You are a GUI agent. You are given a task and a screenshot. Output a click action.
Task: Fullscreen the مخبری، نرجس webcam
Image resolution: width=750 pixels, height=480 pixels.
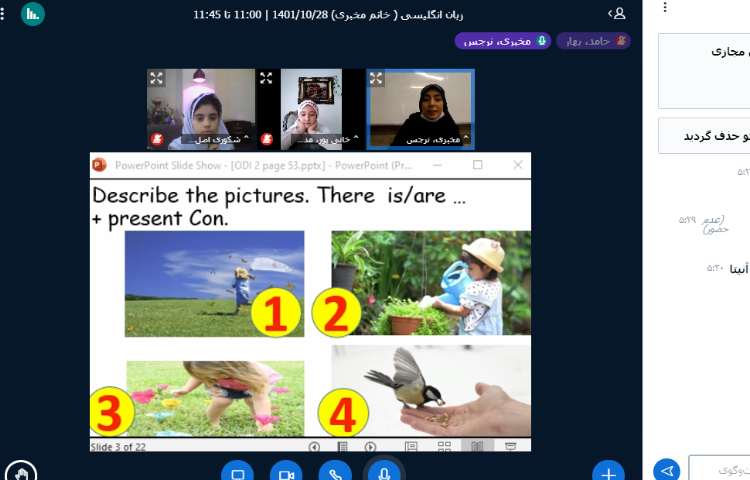click(376, 78)
